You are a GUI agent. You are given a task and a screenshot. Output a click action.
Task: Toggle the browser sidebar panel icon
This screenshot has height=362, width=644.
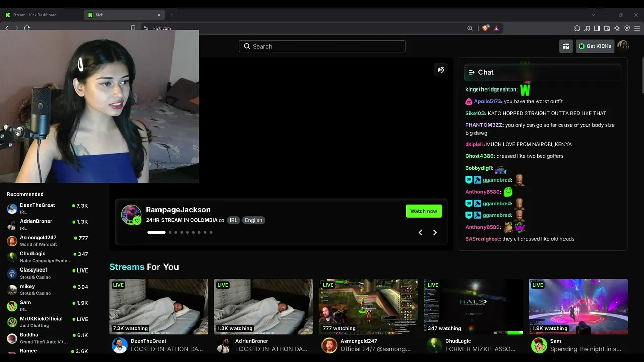click(597, 28)
